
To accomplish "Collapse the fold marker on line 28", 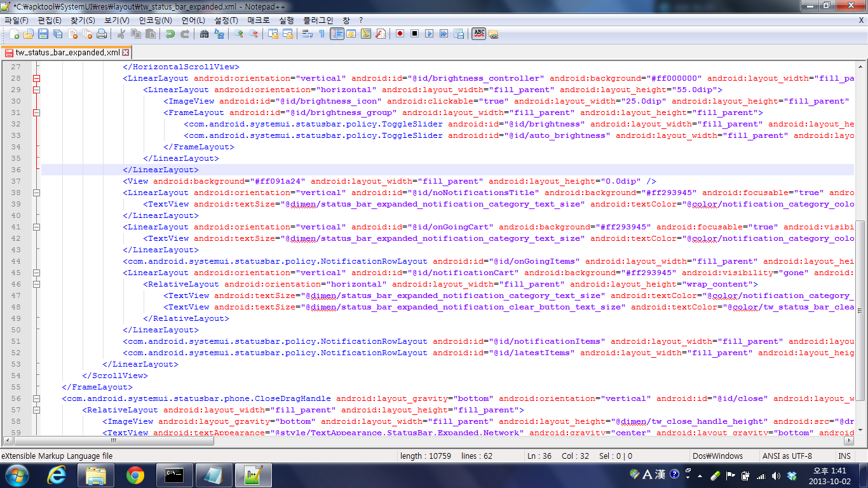I will click(x=36, y=78).
